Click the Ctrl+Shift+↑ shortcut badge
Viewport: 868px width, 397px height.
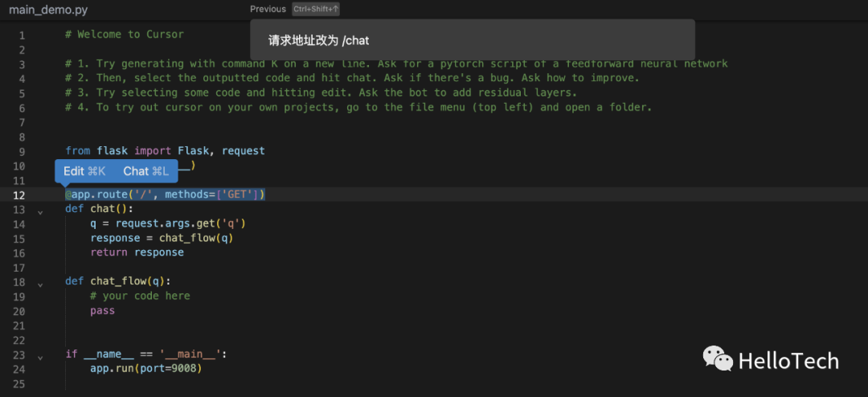(316, 9)
